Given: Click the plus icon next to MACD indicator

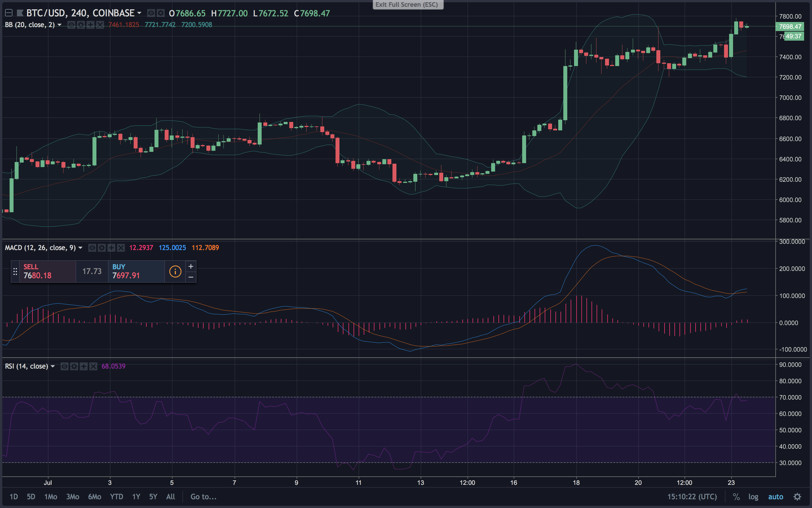Looking at the screenshot, I should tap(111, 248).
